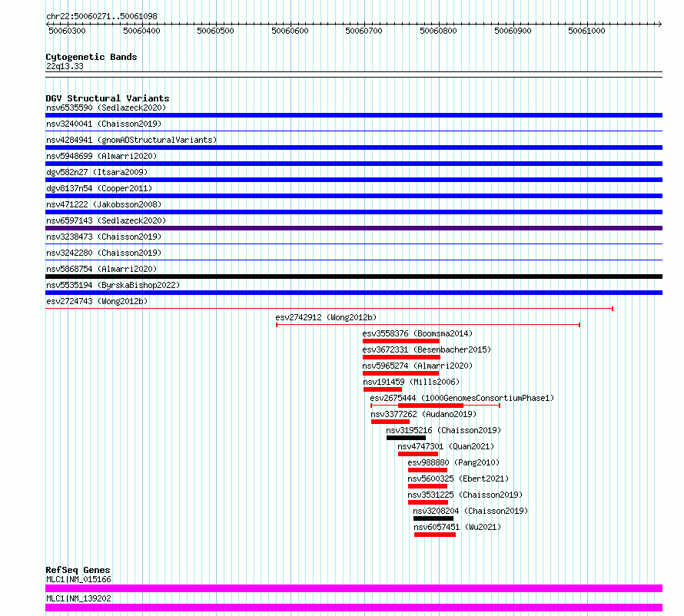The height and width of the screenshot is (616, 684).
Task: Click nsv3238473 (Chaisson2019) label
Action: [104, 237]
